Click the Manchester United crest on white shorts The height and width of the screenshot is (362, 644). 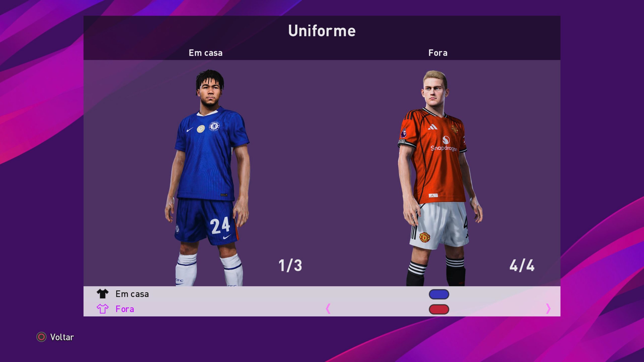pos(424,237)
